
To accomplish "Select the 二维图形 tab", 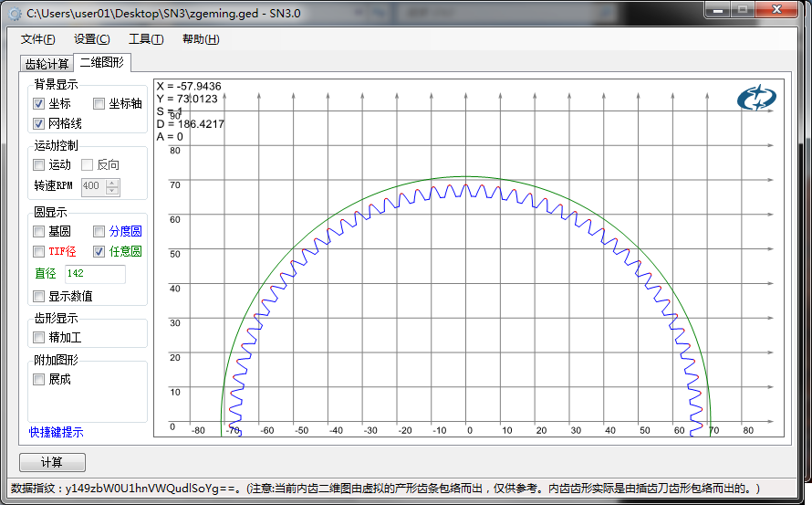I will (102, 62).
